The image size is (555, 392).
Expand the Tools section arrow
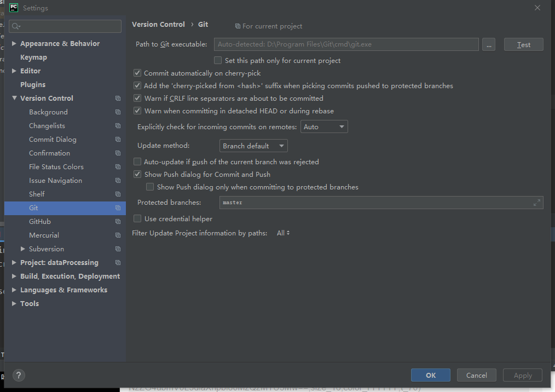coord(14,303)
